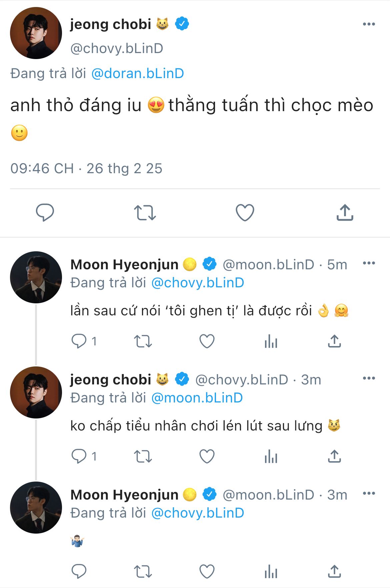Open the @doran.bLinD mention link

click(137, 73)
